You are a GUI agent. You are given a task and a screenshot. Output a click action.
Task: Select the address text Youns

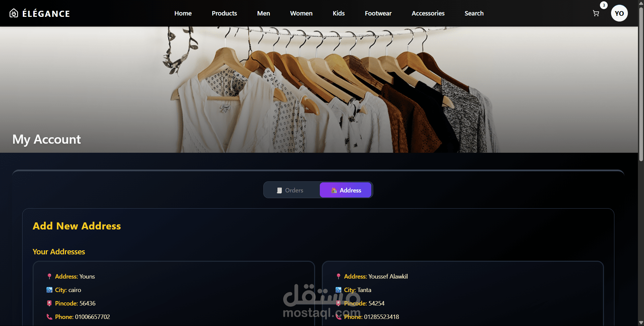(87, 277)
